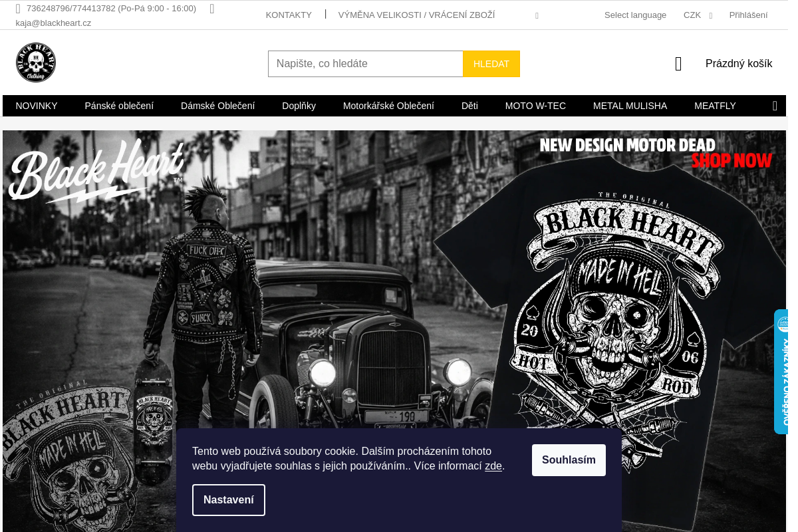Click the Black Heart Clothing logo
Screen dimensions: 798x532
pyautogui.click(x=36, y=63)
